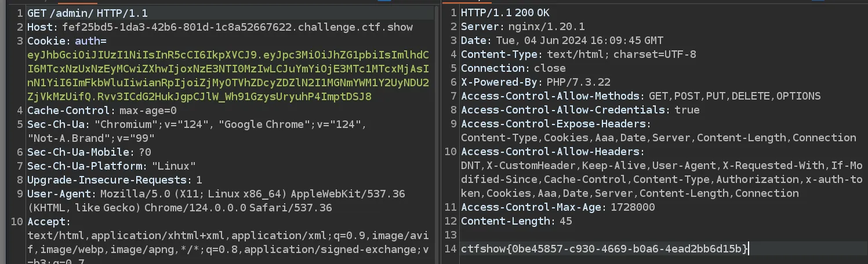Click the Content-Length 45 response header
Viewport: 868px width, 264px height.
point(517,221)
